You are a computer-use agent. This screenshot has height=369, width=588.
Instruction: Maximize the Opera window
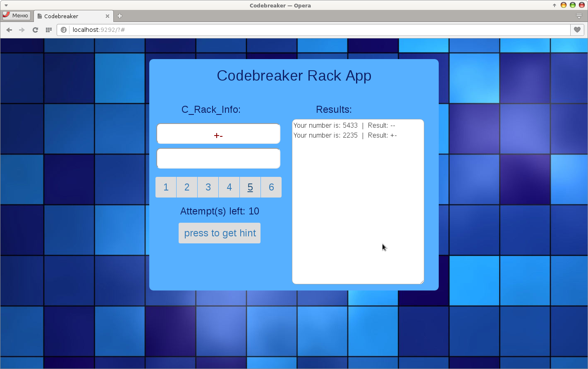coord(572,5)
